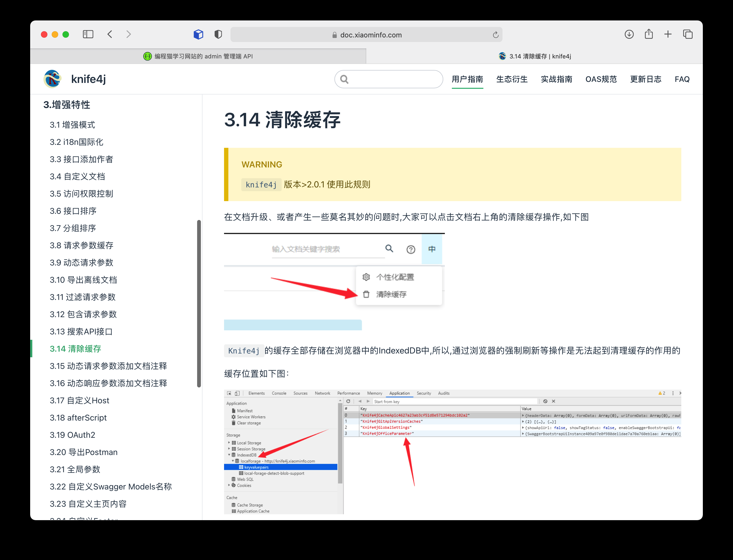Switch to the 编程猫学习网站 admin API tab
Image resolution: width=733 pixels, height=560 pixels.
[x=198, y=56]
